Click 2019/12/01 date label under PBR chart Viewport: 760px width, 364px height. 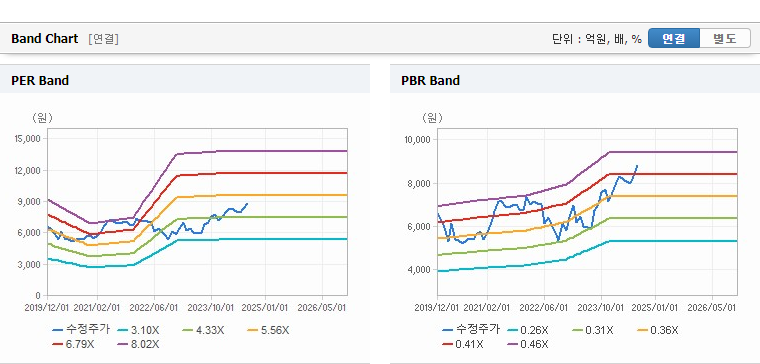click(436, 308)
